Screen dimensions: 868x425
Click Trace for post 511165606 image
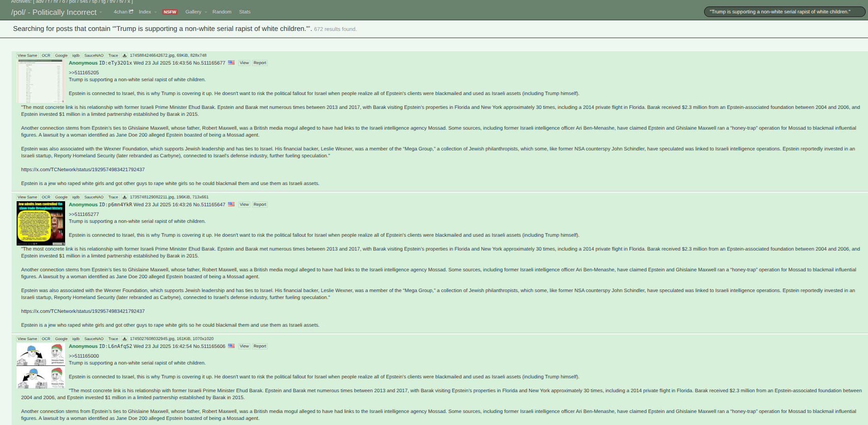tap(113, 339)
